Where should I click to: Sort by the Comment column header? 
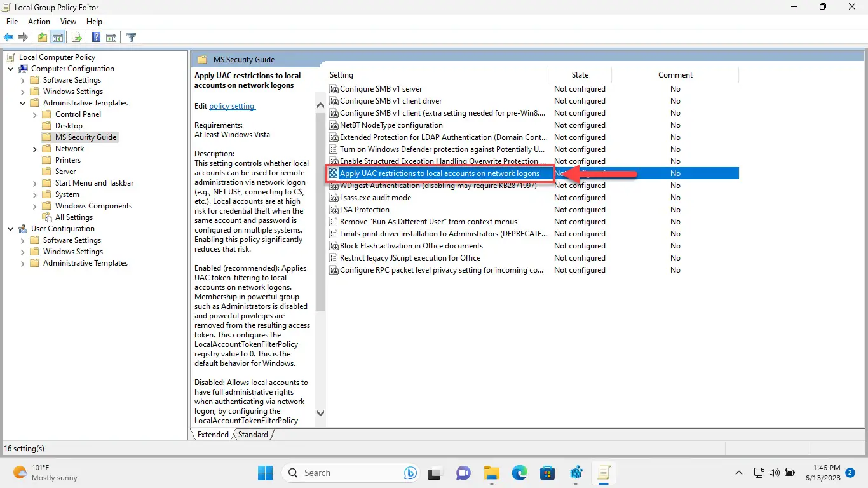pos(675,75)
